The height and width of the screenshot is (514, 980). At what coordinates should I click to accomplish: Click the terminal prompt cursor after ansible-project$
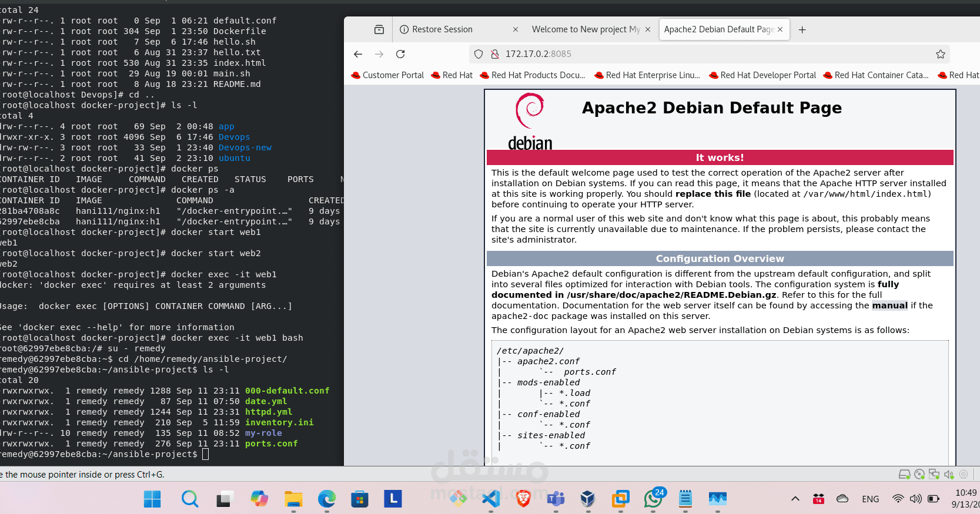click(205, 454)
